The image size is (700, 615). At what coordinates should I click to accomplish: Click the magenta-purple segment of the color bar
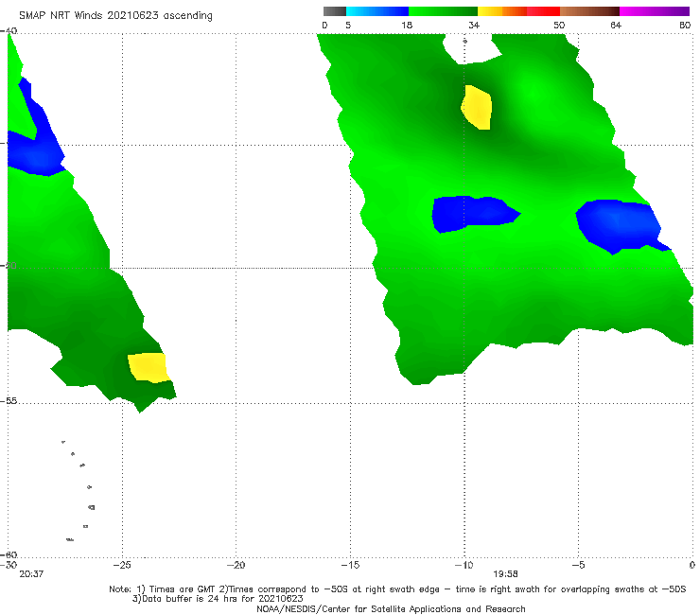point(655,11)
